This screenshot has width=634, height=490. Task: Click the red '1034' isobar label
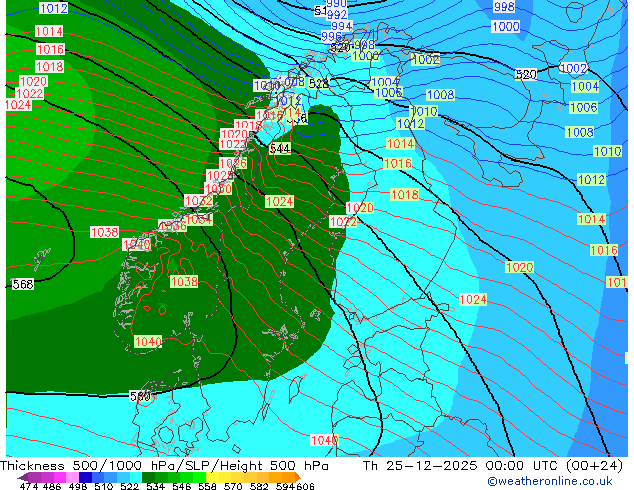[199, 220]
